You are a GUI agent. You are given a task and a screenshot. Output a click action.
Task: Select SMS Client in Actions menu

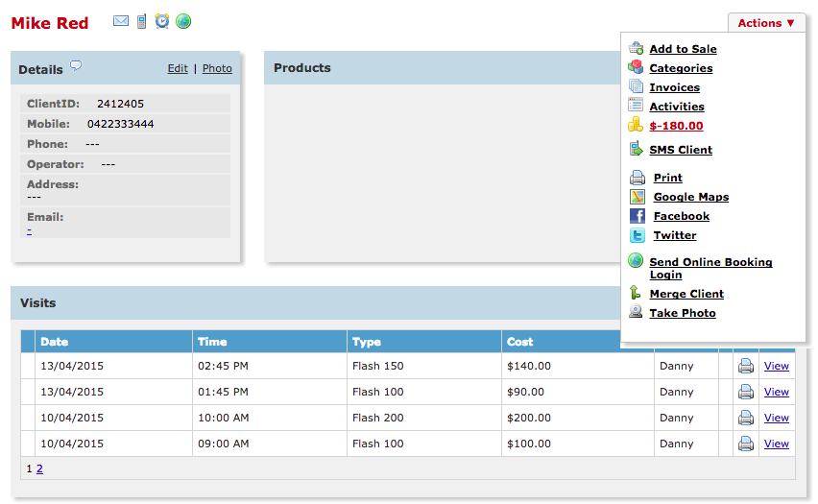[x=681, y=150]
